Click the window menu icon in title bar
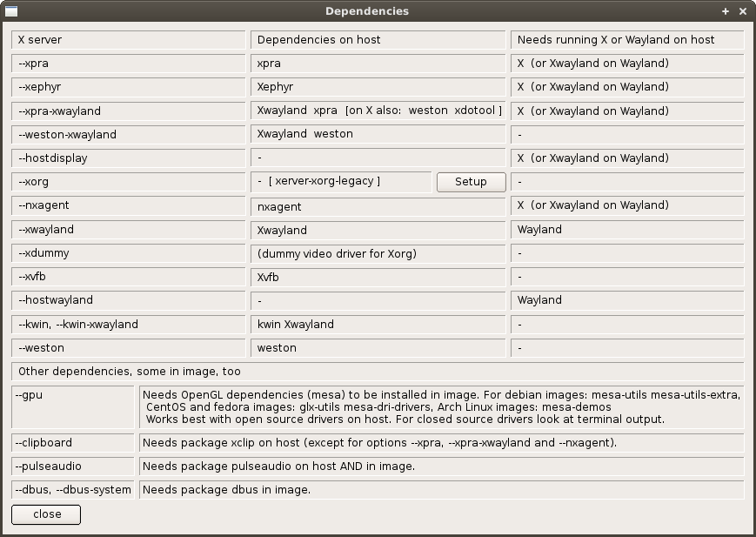 [x=11, y=11]
